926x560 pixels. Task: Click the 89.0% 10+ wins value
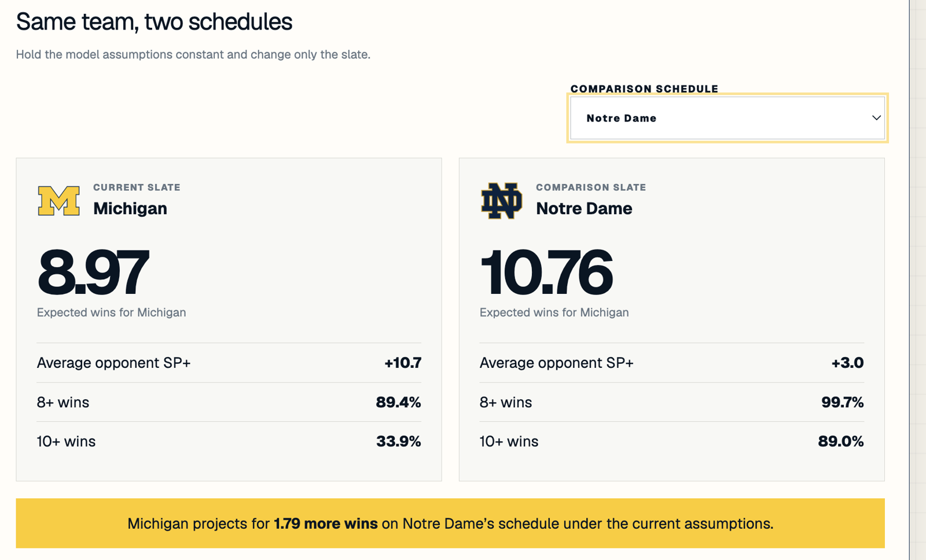840,441
